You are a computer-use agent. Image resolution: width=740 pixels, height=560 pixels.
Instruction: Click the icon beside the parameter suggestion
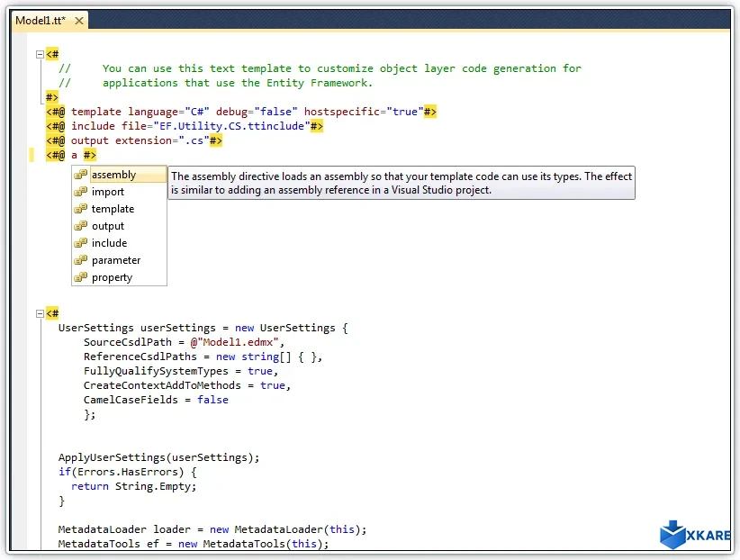pos(81,259)
